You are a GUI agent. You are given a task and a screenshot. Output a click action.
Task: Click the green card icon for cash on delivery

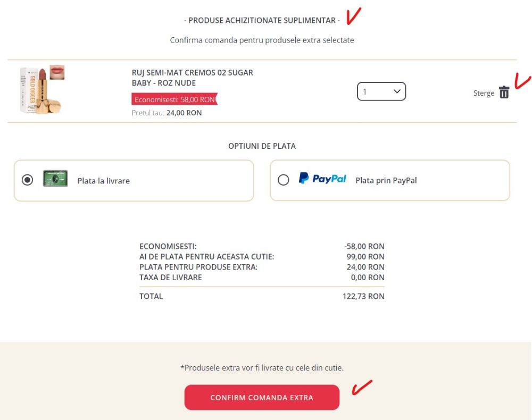pos(55,179)
